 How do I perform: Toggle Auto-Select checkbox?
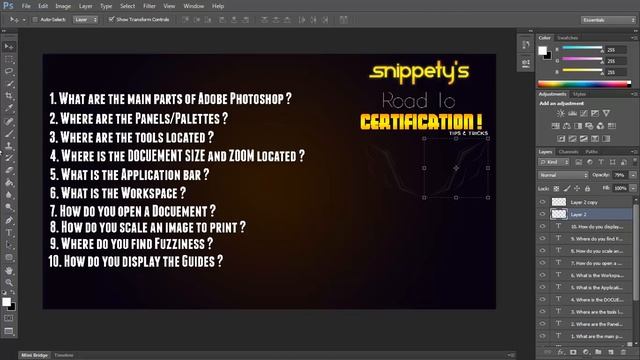[x=35, y=20]
